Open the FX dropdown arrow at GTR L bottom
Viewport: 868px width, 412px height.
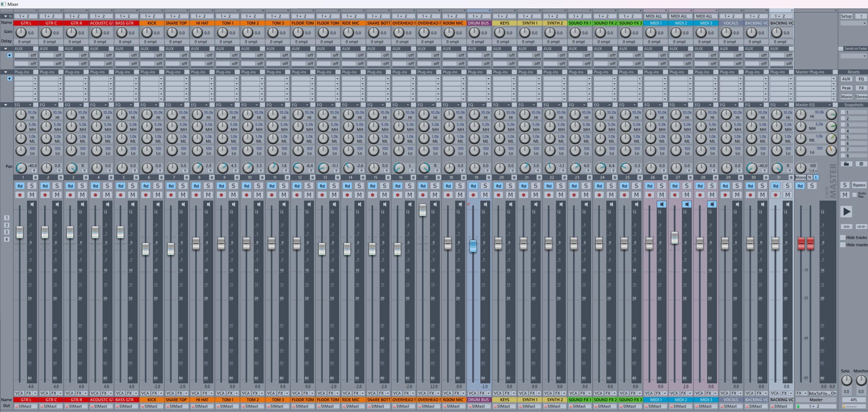[35, 393]
